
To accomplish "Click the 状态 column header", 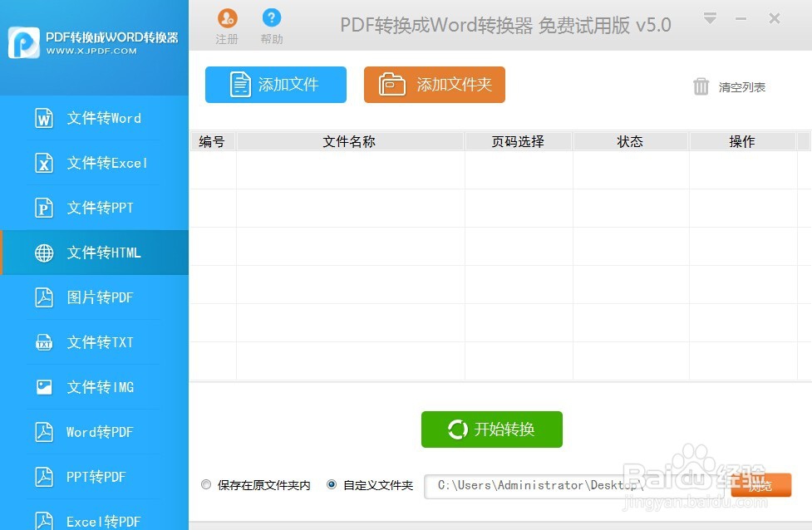I will pos(630,141).
